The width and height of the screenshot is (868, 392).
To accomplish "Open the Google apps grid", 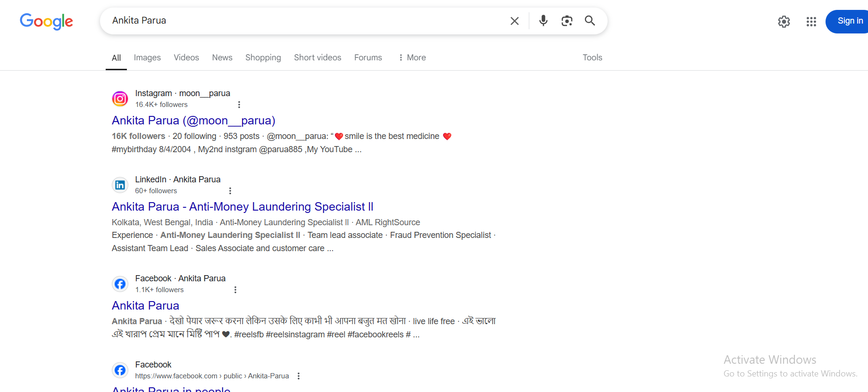I will 811,22.
